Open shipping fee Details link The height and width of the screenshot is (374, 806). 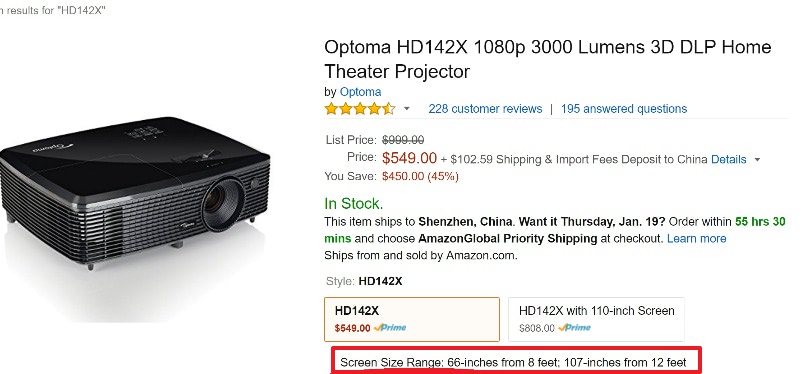coord(728,159)
